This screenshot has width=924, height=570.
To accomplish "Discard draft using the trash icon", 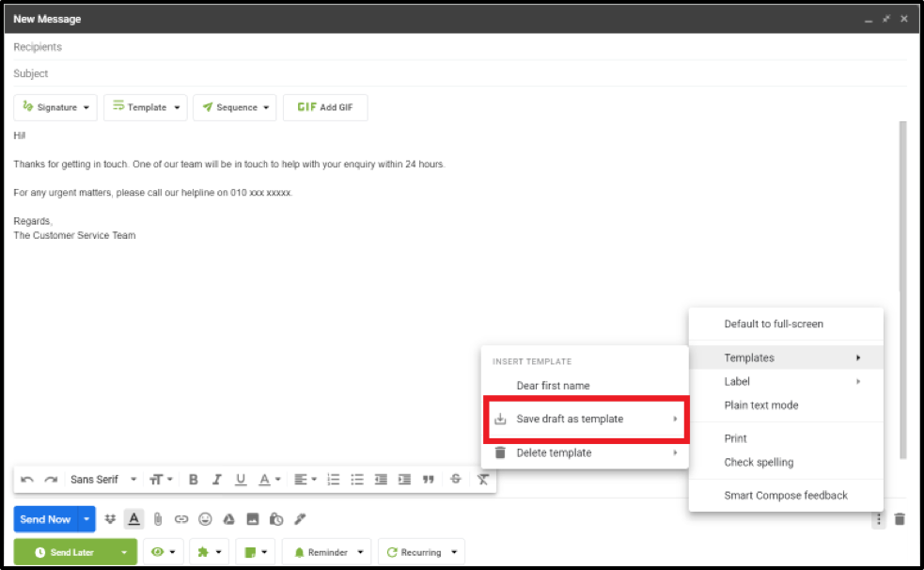I will tap(900, 519).
